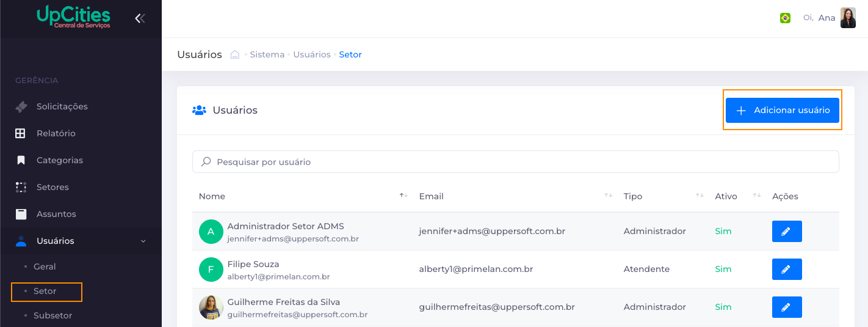
Task: Click Setor in the breadcrumb
Action: click(x=350, y=54)
